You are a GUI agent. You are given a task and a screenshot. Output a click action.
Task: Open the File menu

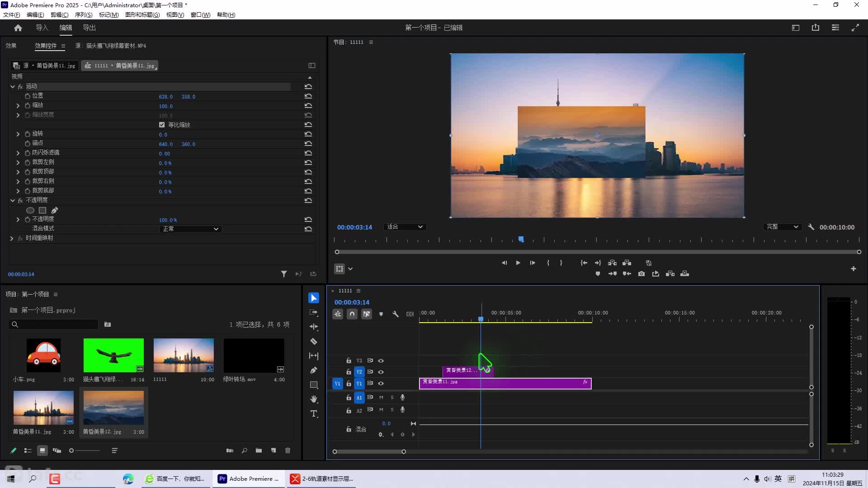click(x=12, y=15)
